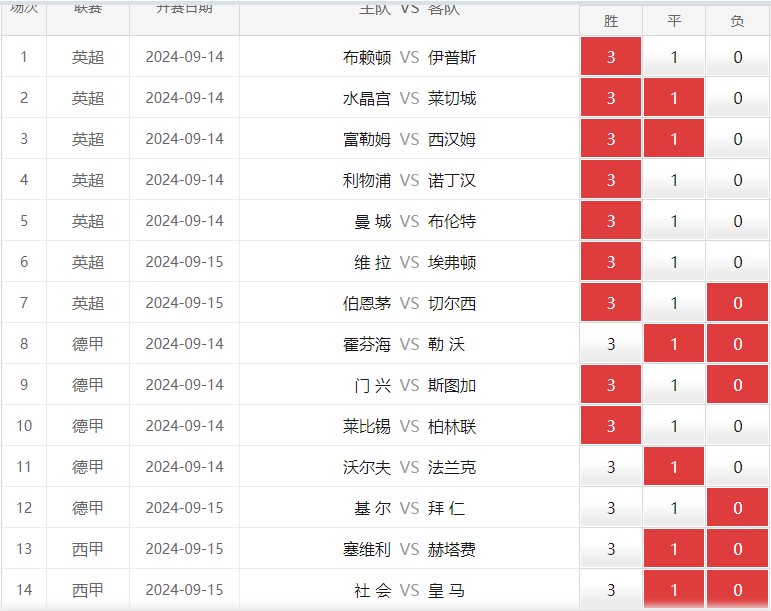
Task: Deselect draw (1) for 霍芬海 VS 勒沃
Action: (x=674, y=343)
